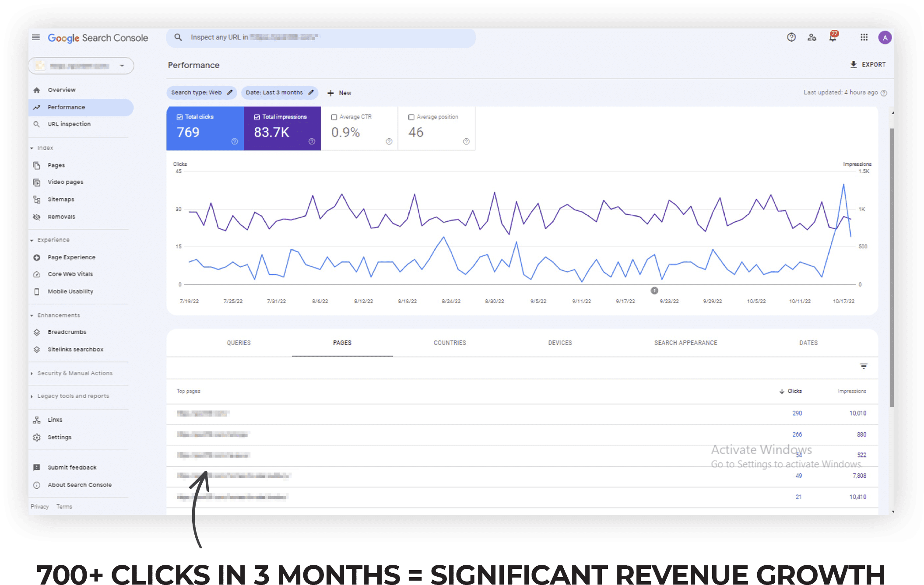Open the Dates tab
This screenshot has height=585, width=924.
tap(808, 343)
